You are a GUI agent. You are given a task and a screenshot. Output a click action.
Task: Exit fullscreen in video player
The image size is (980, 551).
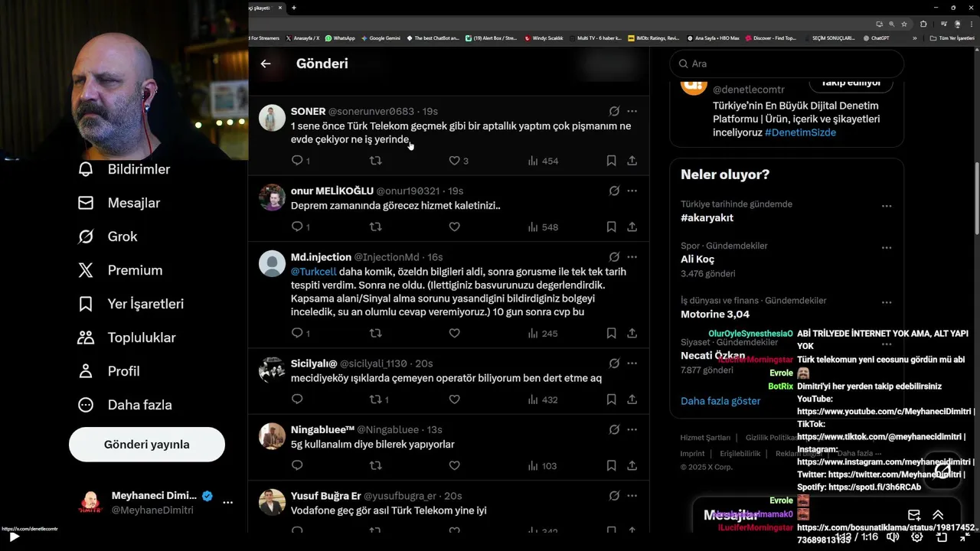point(965,537)
